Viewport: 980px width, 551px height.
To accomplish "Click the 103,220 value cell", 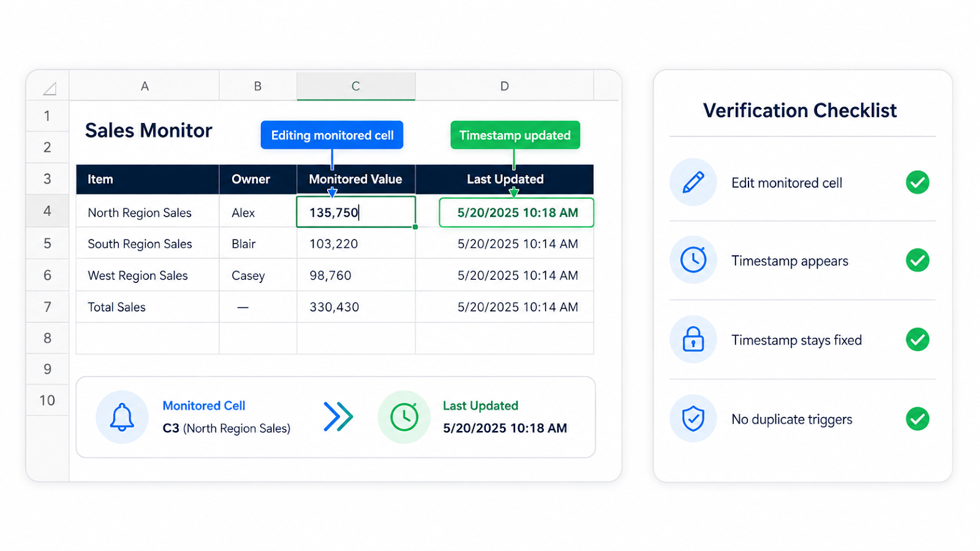I will coord(356,244).
